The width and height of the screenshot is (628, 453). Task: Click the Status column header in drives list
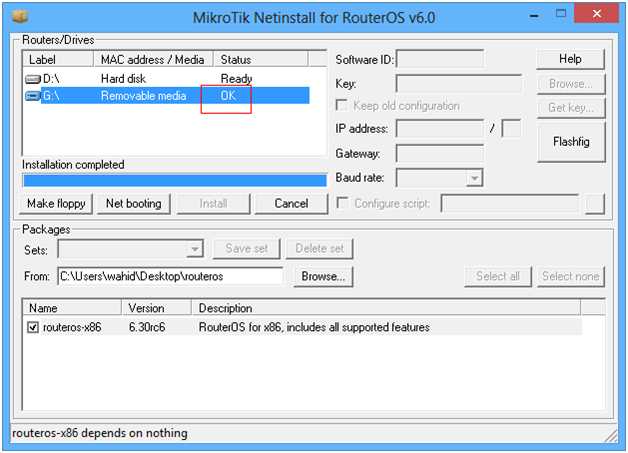point(261,59)
